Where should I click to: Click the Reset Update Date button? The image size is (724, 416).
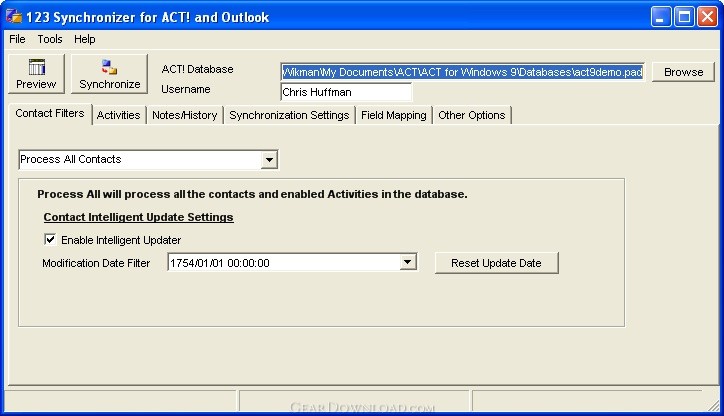coord(496,263)
